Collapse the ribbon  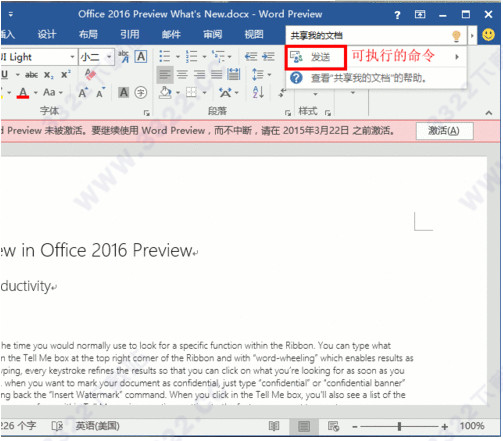(x=489, y=113)
